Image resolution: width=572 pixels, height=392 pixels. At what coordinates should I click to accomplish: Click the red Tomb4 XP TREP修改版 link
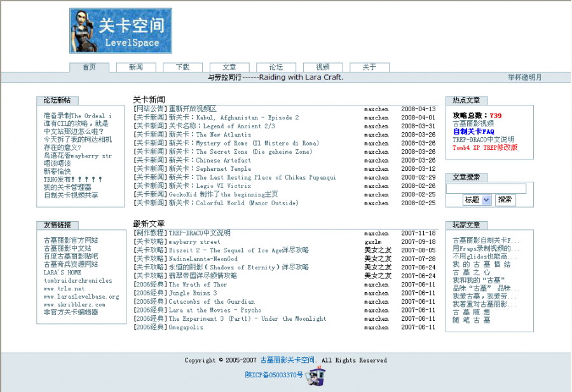point(485,147)
